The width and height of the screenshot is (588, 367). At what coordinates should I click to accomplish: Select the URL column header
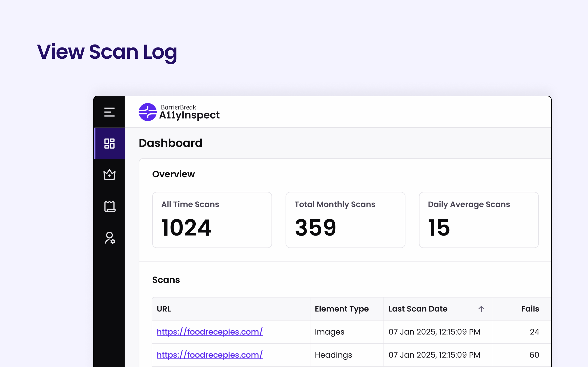[164, 309]
